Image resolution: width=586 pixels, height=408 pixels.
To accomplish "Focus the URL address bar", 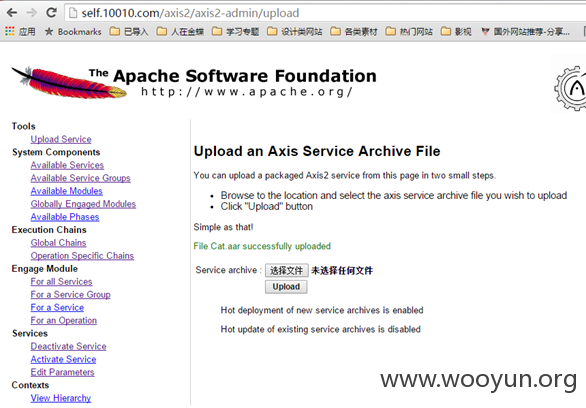I will pos(325,13).
